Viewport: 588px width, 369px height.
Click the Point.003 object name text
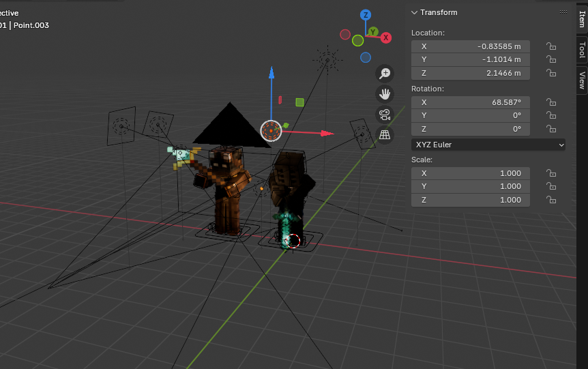31,25
